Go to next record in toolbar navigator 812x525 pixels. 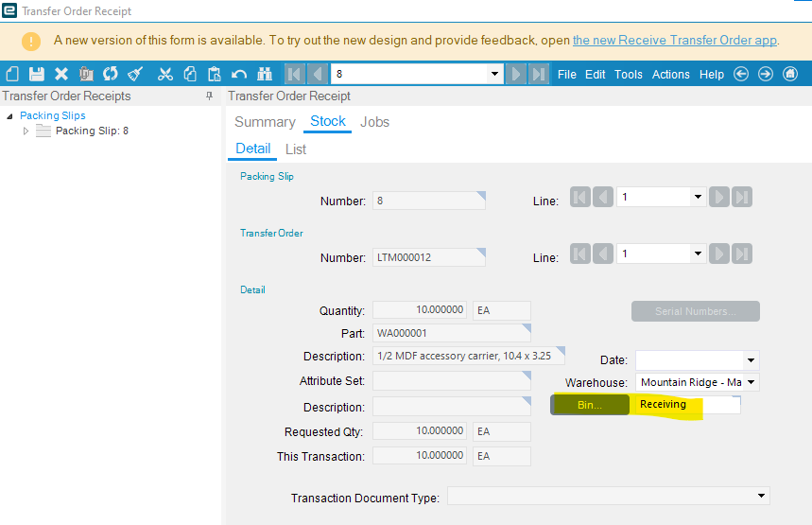pyautogui.click(x=516, y=74)
